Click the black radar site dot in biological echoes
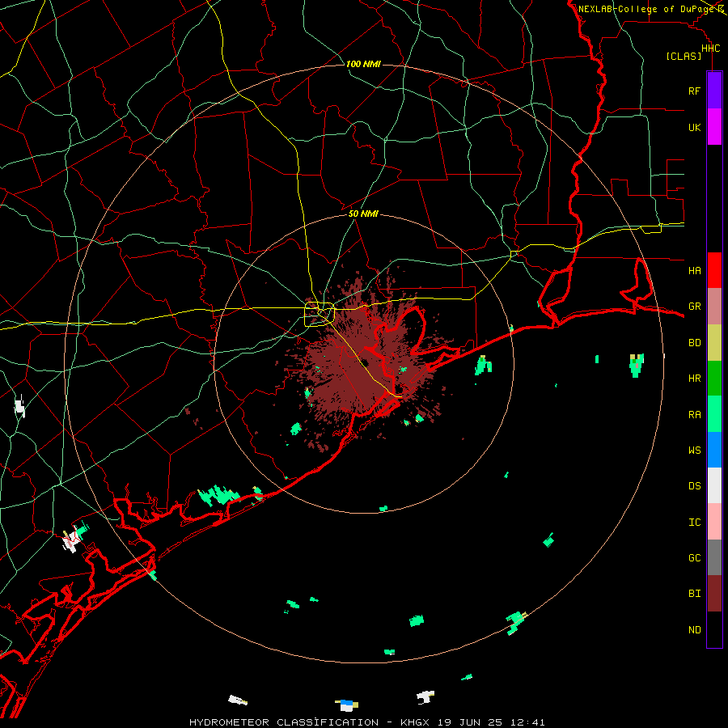The width and height of the screenshot is (728, 728). pyautogui.click(x=365, y=363)
